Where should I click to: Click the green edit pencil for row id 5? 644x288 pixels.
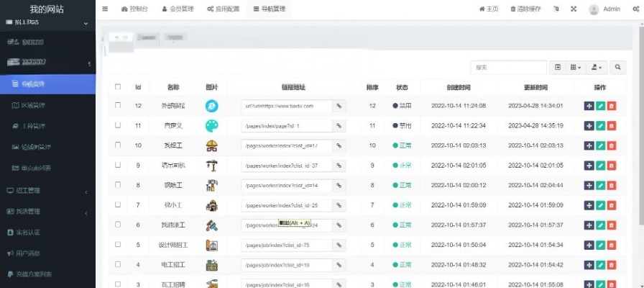(x=600, y=246)
